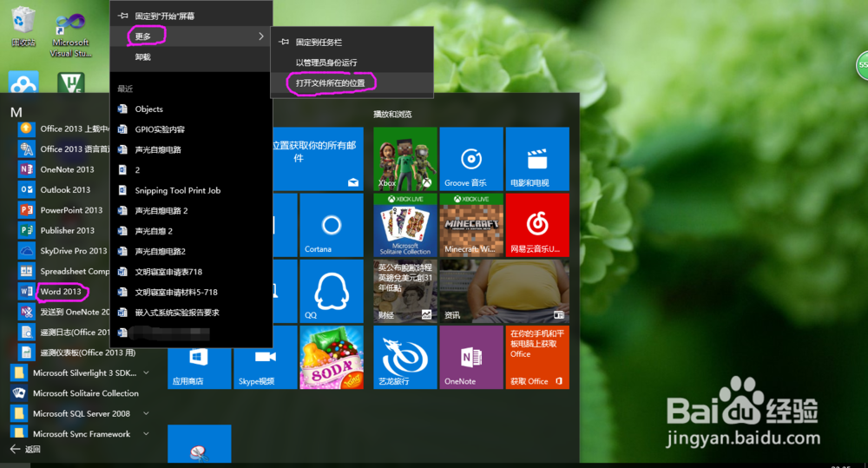This screenshot has width=868, height=468.
Task: Open the Minecraft tile
Action: pos(471,225)
